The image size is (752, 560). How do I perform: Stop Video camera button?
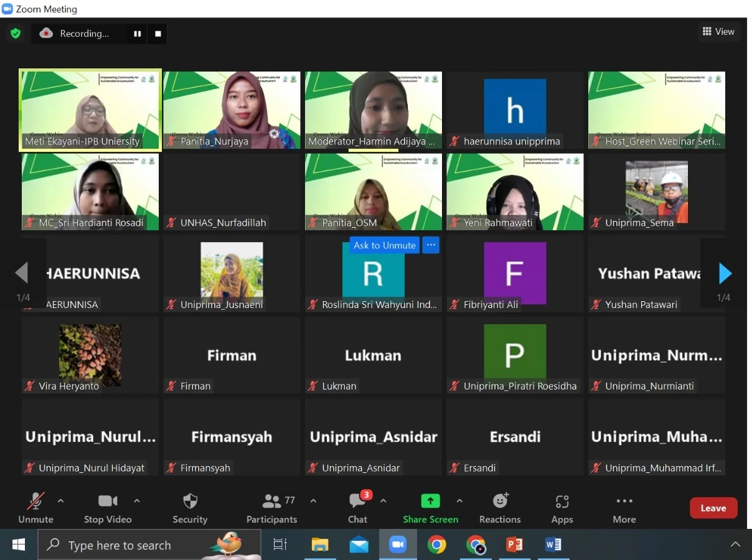click(108, 508)
